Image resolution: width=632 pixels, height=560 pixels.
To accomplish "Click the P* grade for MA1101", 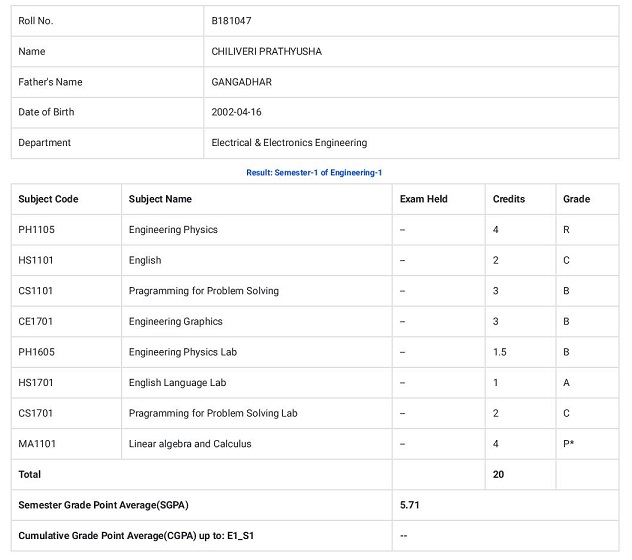I will click(x=569, y=444).
